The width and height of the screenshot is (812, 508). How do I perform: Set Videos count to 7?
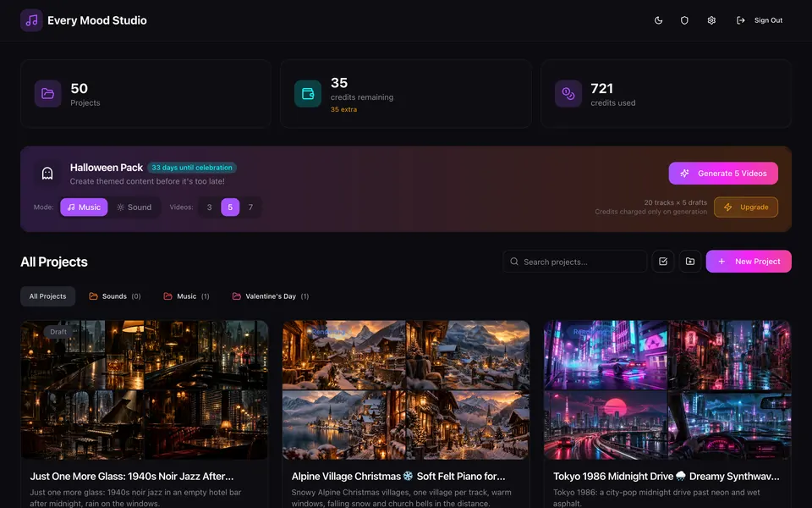(250, 207)
